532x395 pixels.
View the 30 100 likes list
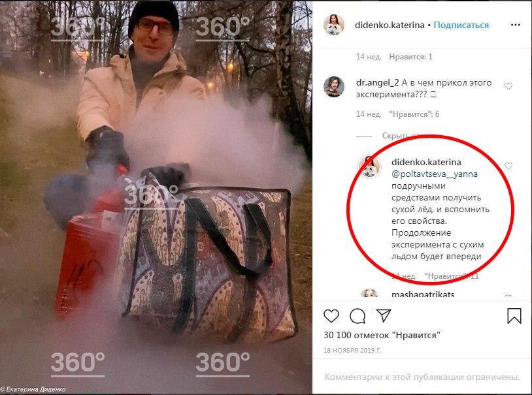[382, 335]
